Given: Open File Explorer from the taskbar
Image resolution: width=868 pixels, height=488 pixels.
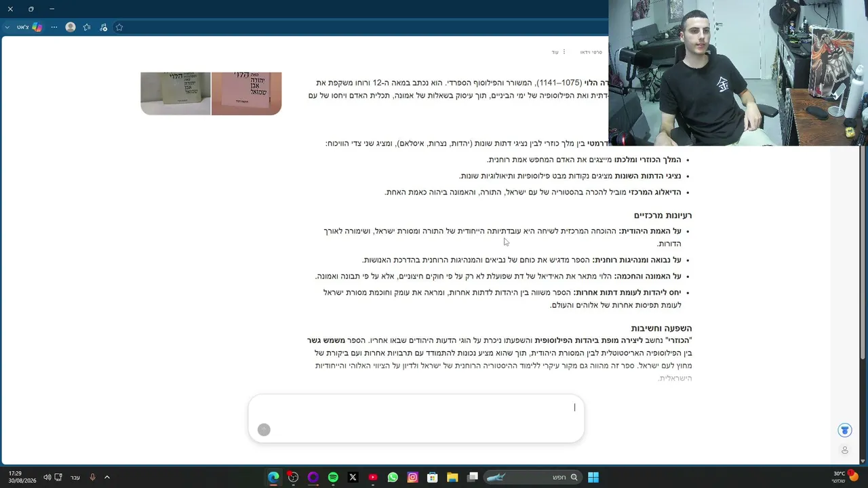Looking at the screenshot, I should pos(452,477).
